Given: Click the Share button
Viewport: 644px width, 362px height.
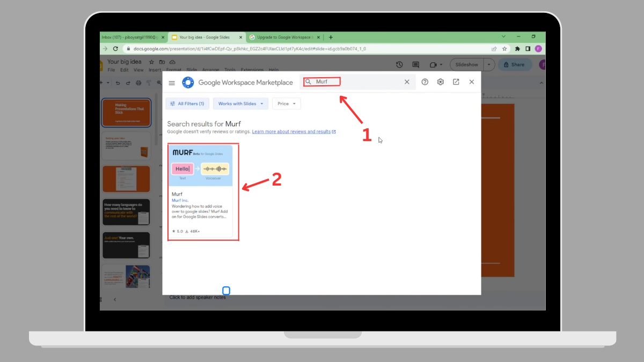Looking at the screenshot, I should 514,64.
